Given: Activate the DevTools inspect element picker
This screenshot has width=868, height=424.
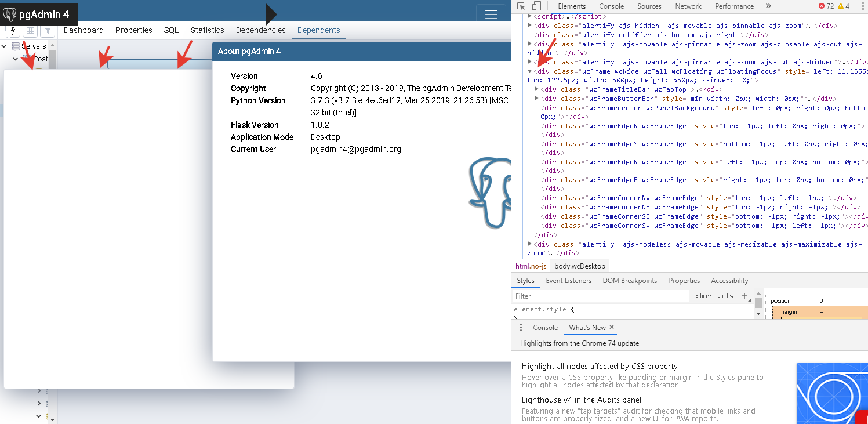Looking at the screenshot, I should click(x=521, y=6).
